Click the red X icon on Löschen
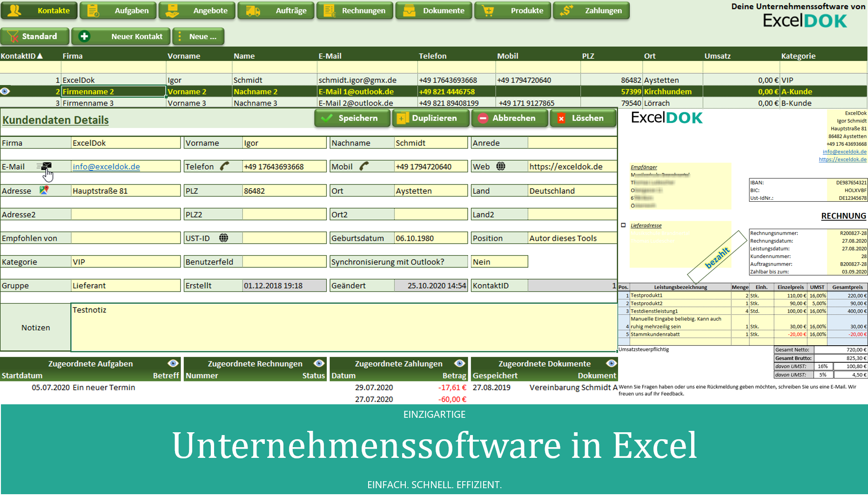Image resolution: width=868 pixels, height=497 pixels. (561, 118)
